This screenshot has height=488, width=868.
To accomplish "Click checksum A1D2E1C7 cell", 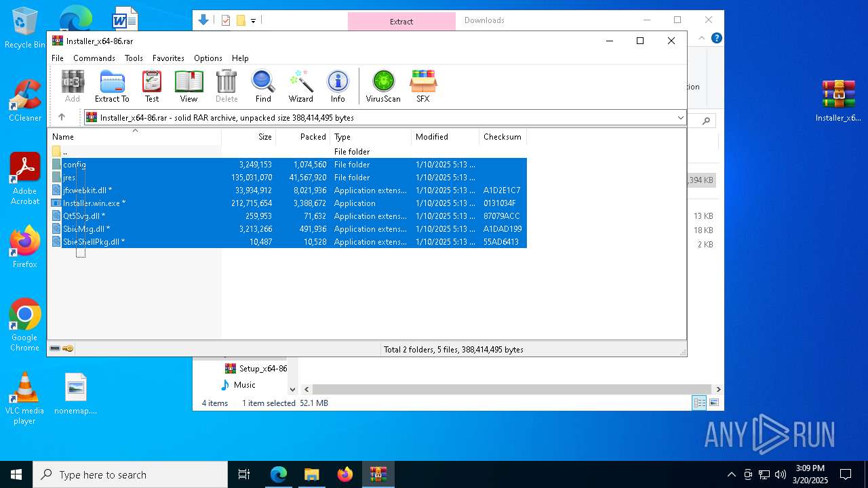I will coord(502,190).
